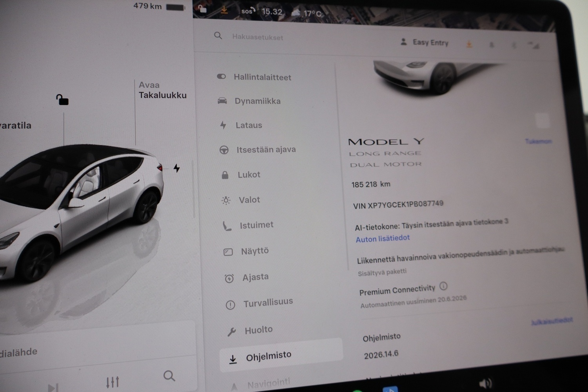Click the search magnifier in settings bar

click(x=218, y=36)
